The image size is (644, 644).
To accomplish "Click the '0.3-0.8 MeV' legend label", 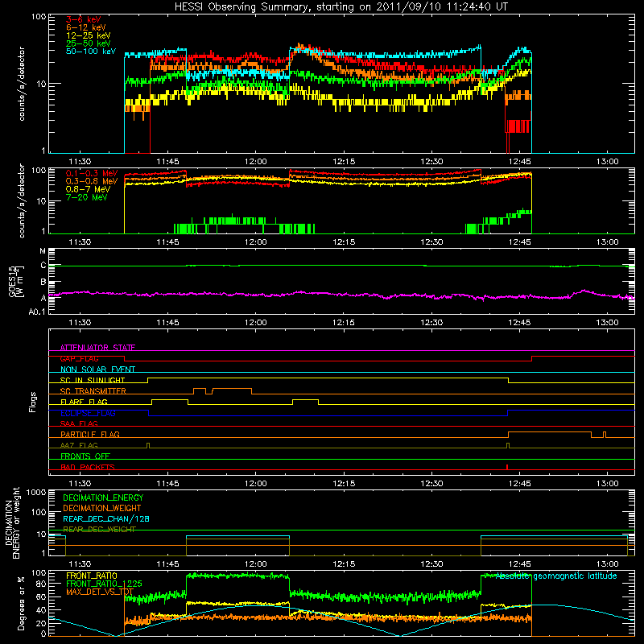I will [x=92, y=181].
